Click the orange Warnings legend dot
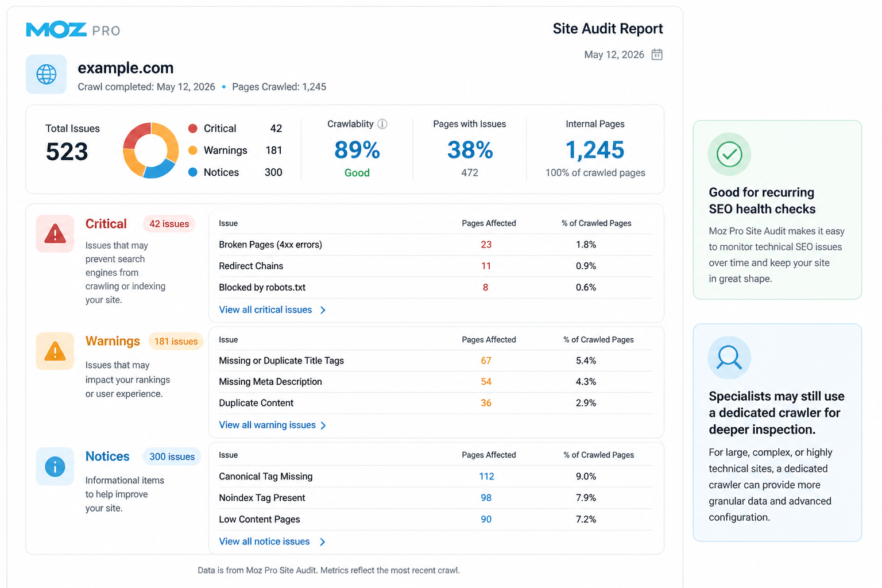Image resolution: width=882 pixels, height=588 pixels. coord(193,150)
